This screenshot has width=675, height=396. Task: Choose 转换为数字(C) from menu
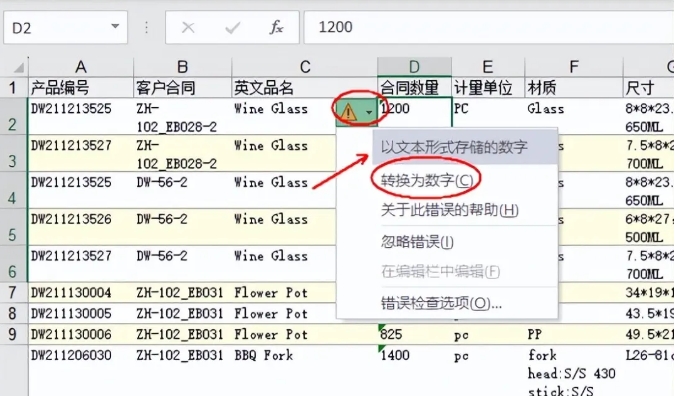427,180
